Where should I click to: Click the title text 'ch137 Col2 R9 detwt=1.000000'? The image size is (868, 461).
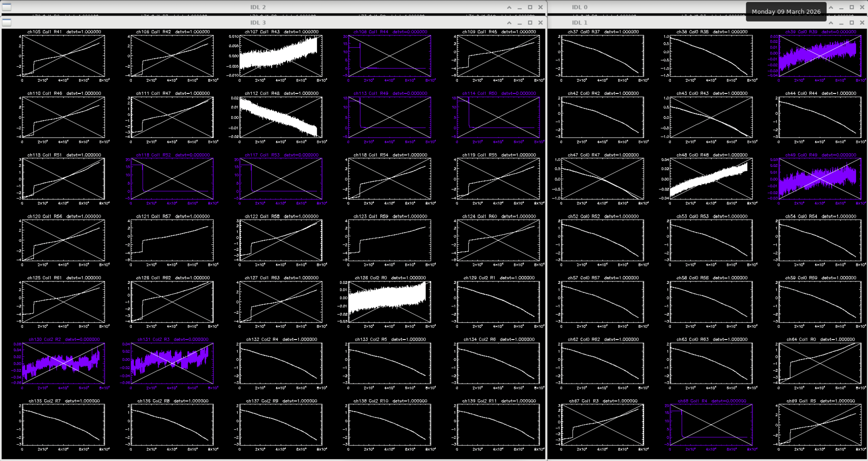281,401
